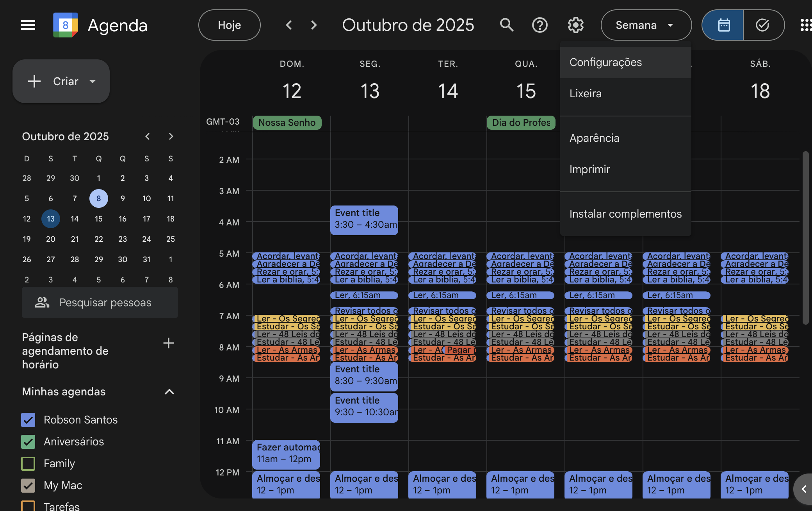
Task: Open the help question mark icon
Action: 540,25
